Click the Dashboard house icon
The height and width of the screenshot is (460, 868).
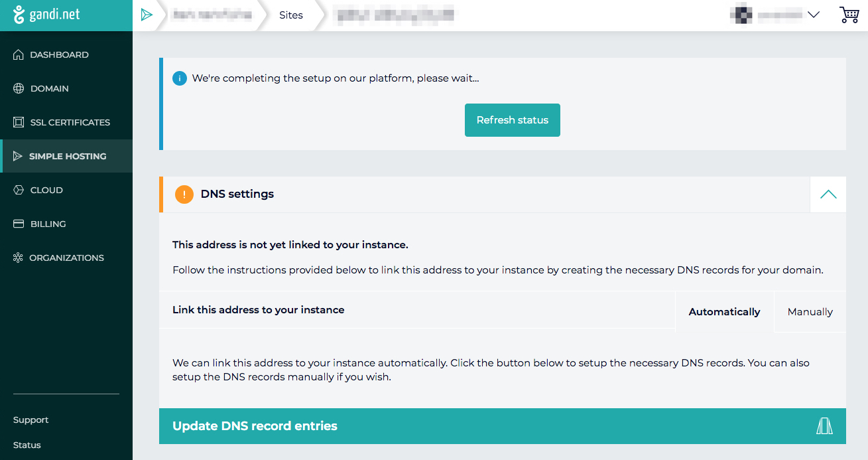(x=19, y=54)
